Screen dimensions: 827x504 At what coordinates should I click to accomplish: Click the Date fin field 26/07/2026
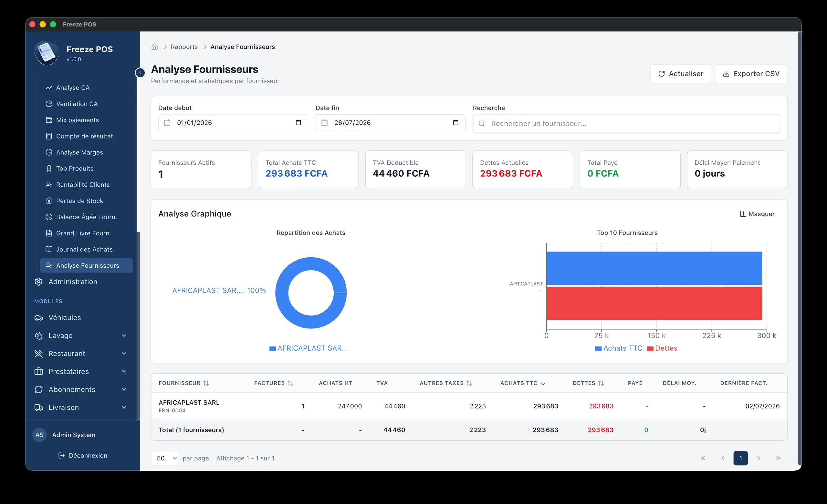[390, 122]
